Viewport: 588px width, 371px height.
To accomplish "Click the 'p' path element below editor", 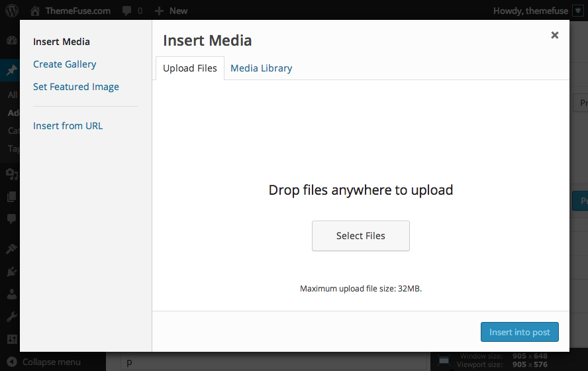I will tap(129, 362).
